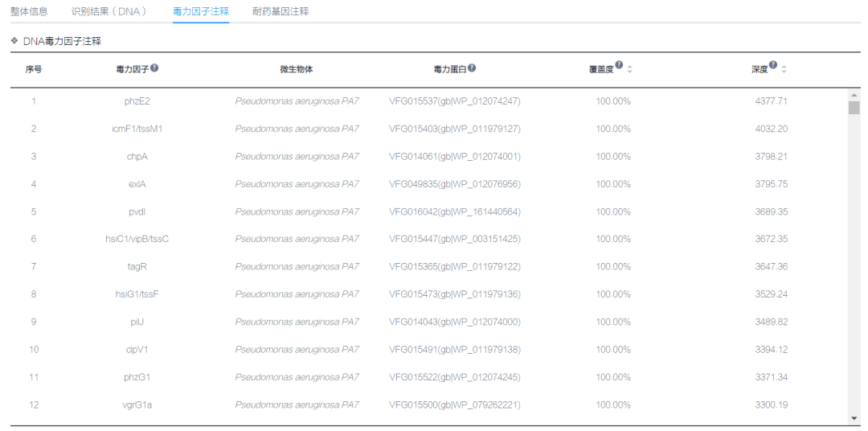
Task: Click protein VFG015447(gb|WP_003151425)
Action: pos(454,240)
